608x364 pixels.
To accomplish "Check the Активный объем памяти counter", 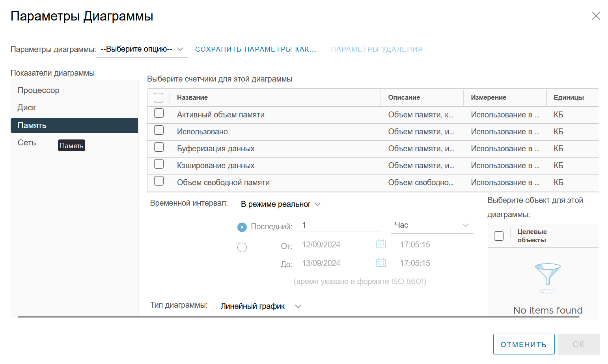I will click(x=159, y=113).
